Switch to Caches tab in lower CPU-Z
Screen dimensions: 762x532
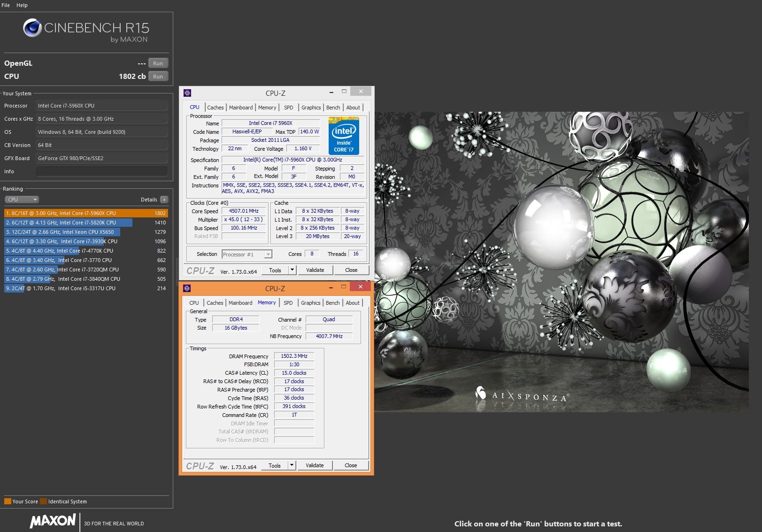tap(215, 303)
